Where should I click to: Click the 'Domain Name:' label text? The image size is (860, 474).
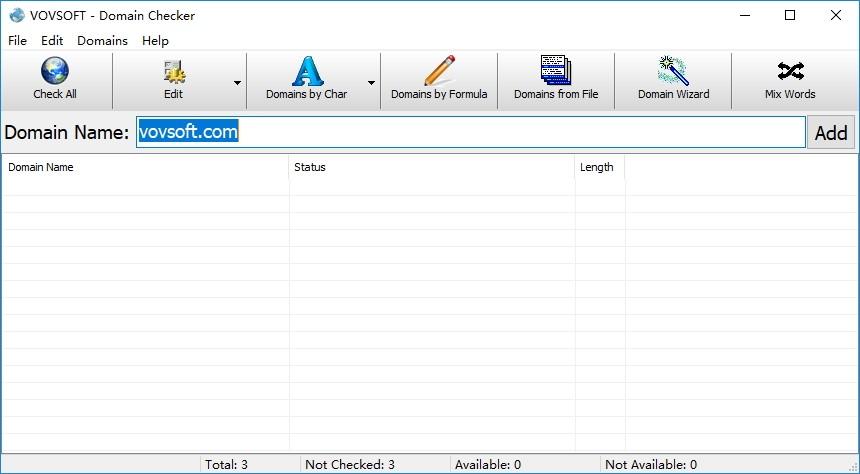[66, 132]
